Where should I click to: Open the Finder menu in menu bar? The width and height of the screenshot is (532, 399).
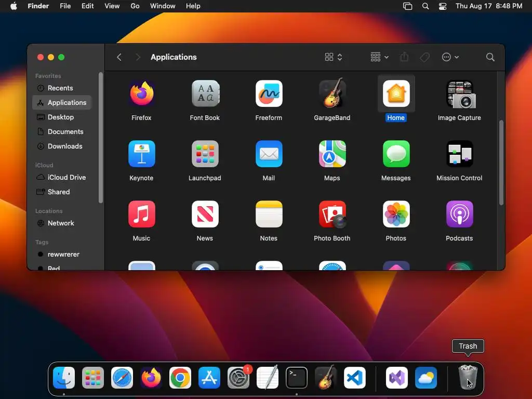click(38, 6)
